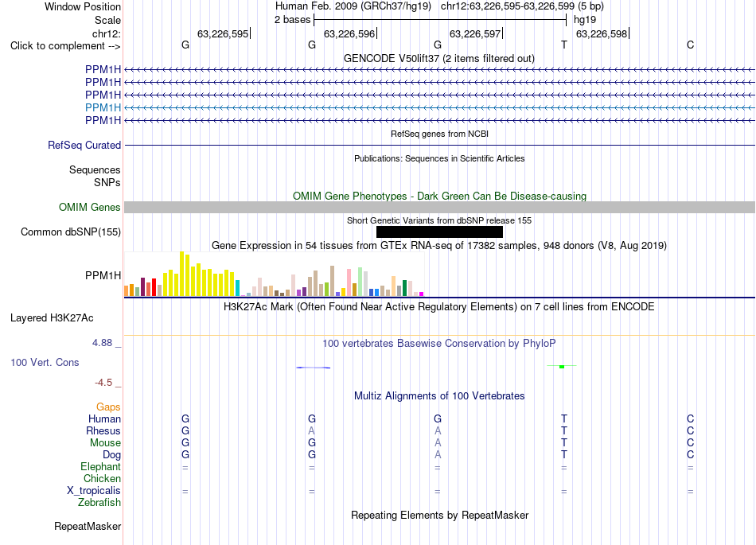Open the "GENCODE V50lift37 (2 items filtered out)" track title
756x545 pixels.
[x=439, y=58]
